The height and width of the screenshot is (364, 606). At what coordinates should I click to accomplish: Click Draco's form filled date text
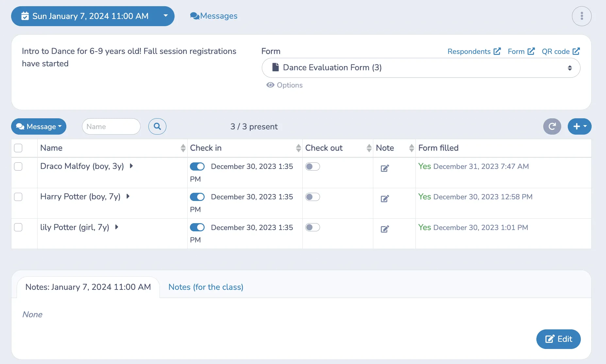click(x=481, y=167)
